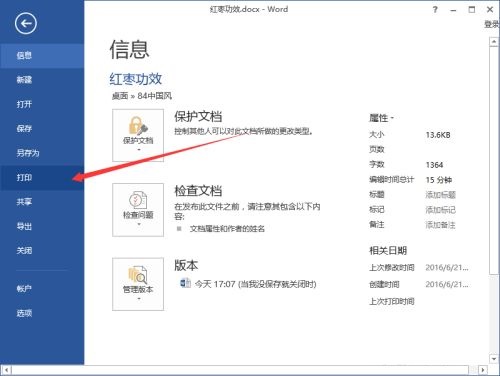The image size is (500, 376).
Task: Select 打印 (Print) in the sidebar
Action: pyautogui.click(x=42, y=177)
